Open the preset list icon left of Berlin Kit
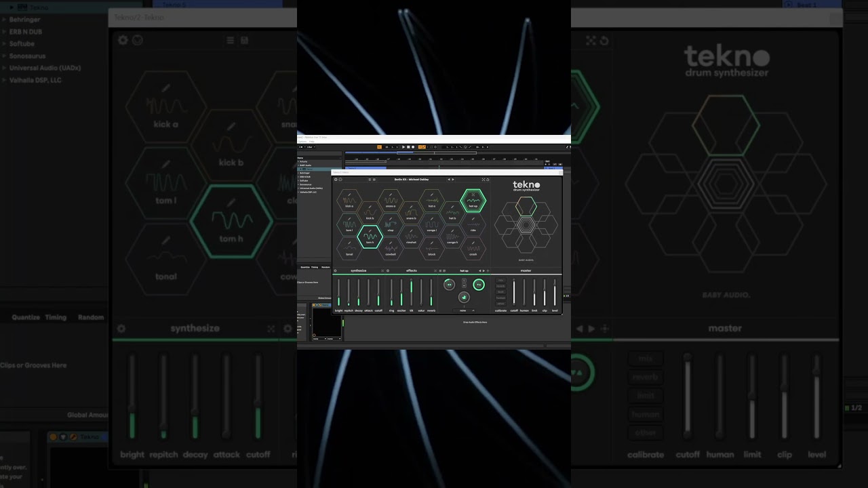 point(369,180)
